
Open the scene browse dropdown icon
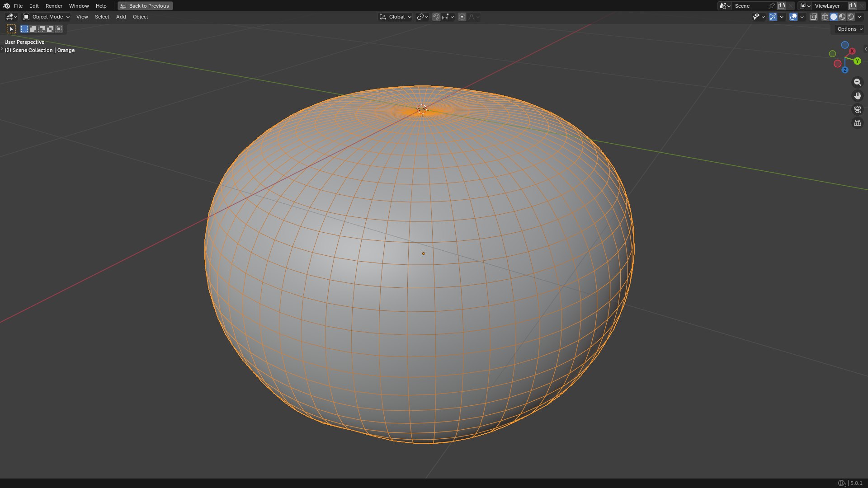[725, 6]
